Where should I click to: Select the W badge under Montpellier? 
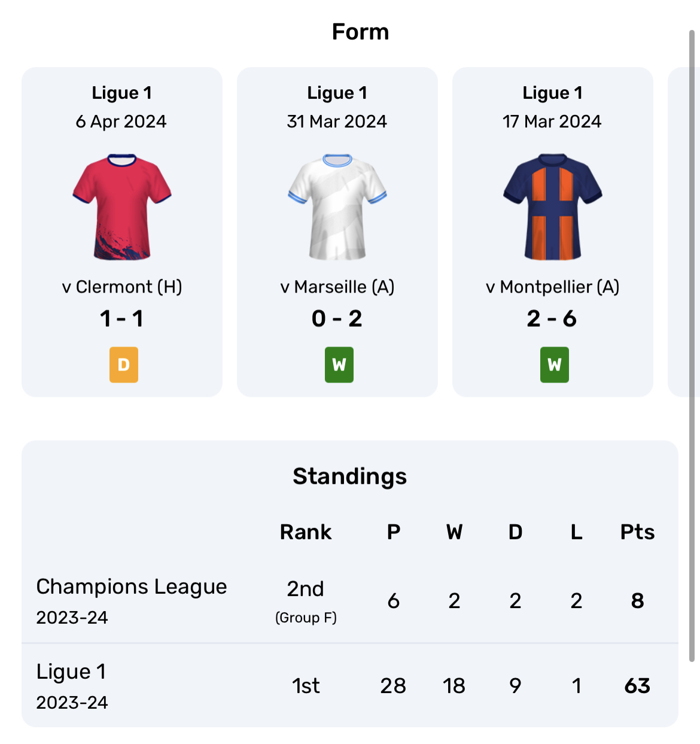point(555,365)
